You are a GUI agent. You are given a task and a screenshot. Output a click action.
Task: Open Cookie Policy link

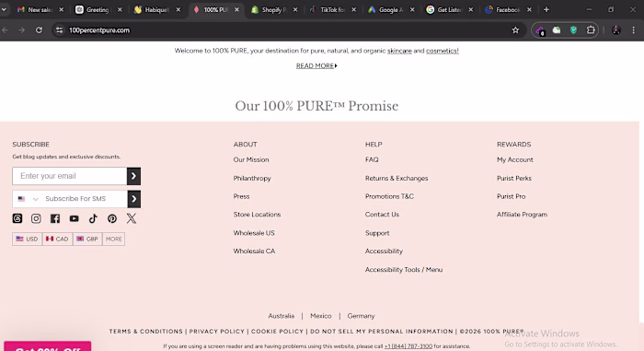277,332
